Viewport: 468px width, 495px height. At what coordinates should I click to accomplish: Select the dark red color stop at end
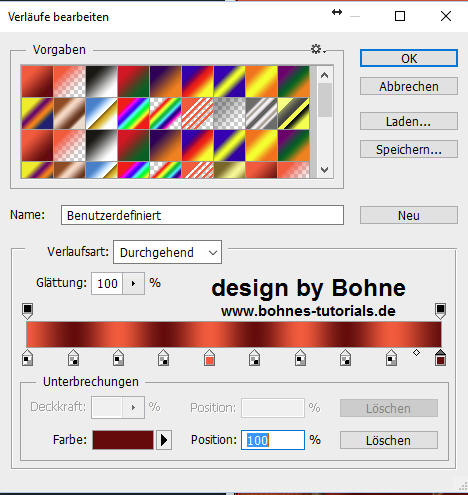point(440,358)
